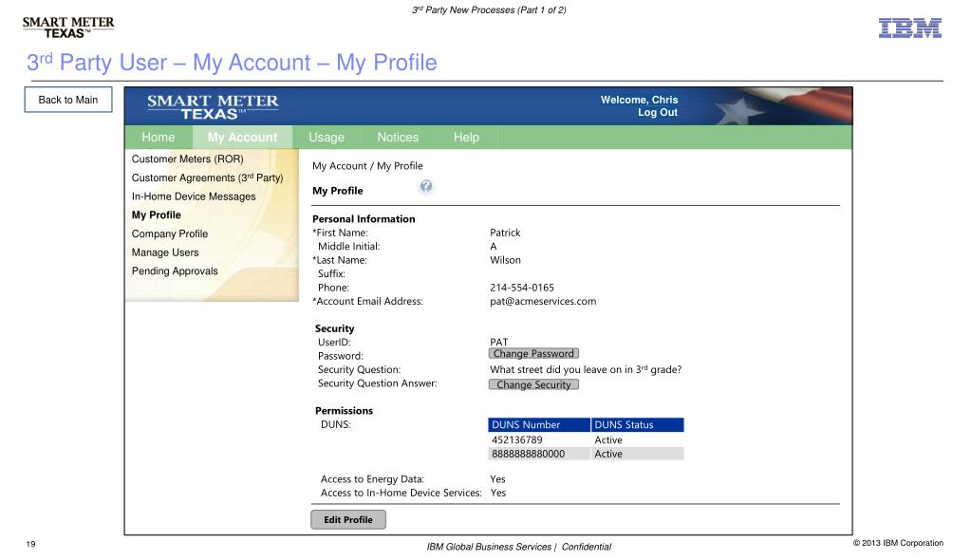Click the Edit Profile button

pos(348,520)
